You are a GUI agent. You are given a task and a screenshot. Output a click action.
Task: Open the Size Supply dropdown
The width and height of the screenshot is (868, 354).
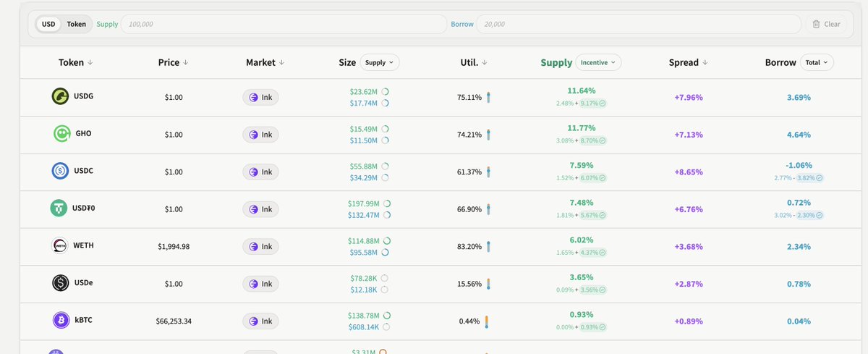pos(380,62)
